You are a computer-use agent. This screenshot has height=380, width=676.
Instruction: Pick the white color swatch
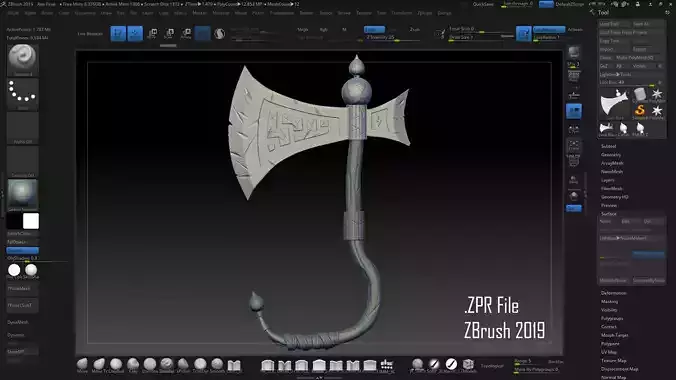(31, 221)
